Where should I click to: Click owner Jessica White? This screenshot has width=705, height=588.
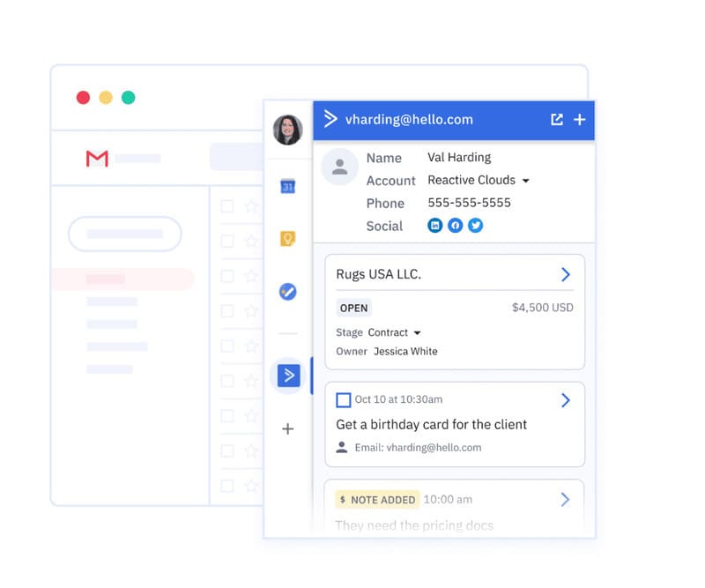pos(405,352)
